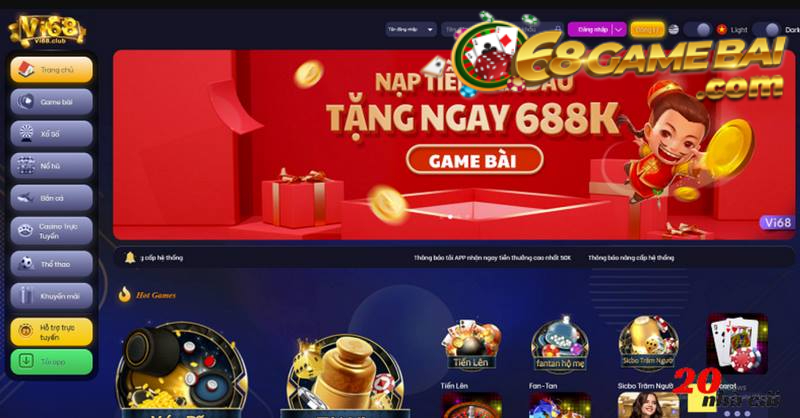
Task: Open the Khuyến mãi promotions menu
Action: 52,296
